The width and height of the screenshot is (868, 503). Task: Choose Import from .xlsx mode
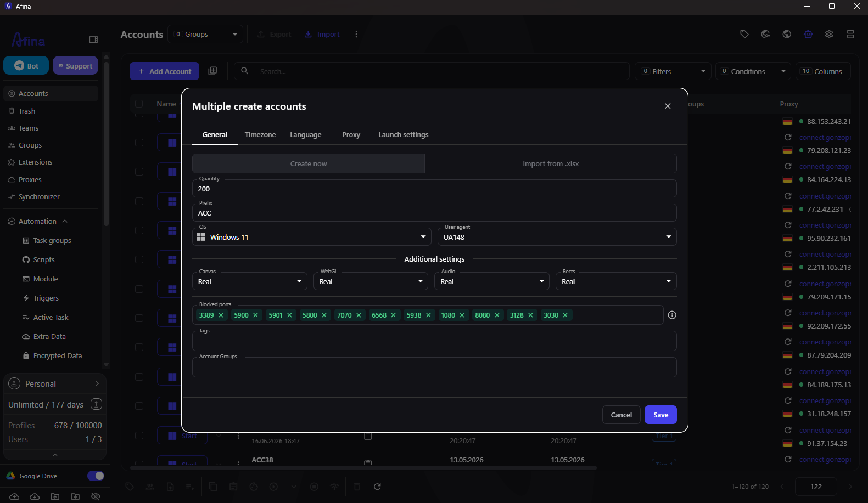(x=551, y=163)
